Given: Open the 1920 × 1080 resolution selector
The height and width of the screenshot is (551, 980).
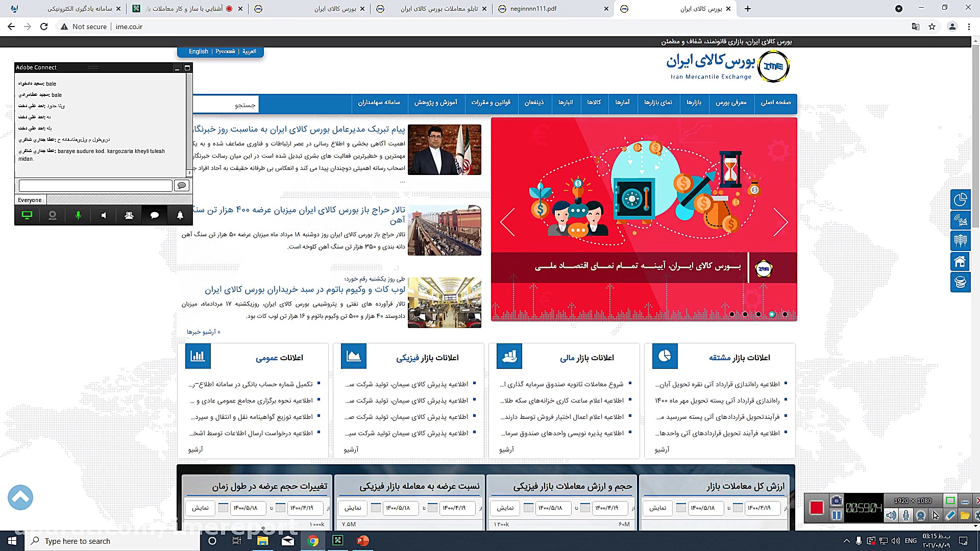Looking at the screenshot, I should (913, 500).
